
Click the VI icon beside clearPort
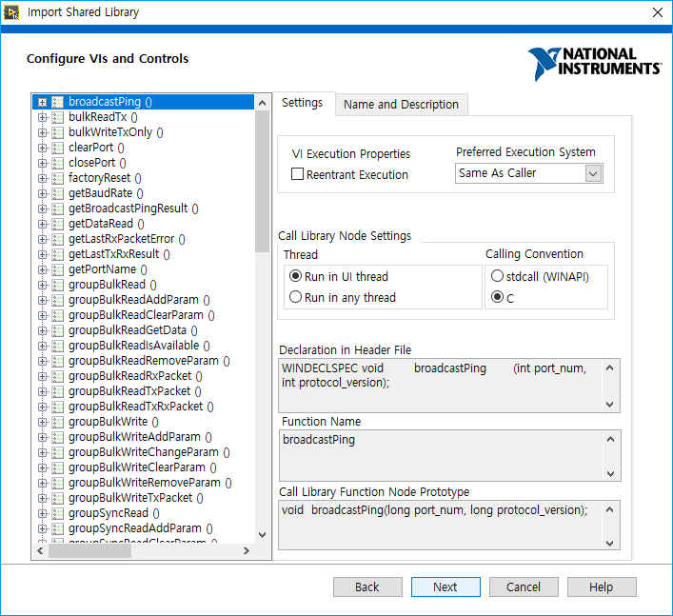pyautogui.click(x=58, y=148)
